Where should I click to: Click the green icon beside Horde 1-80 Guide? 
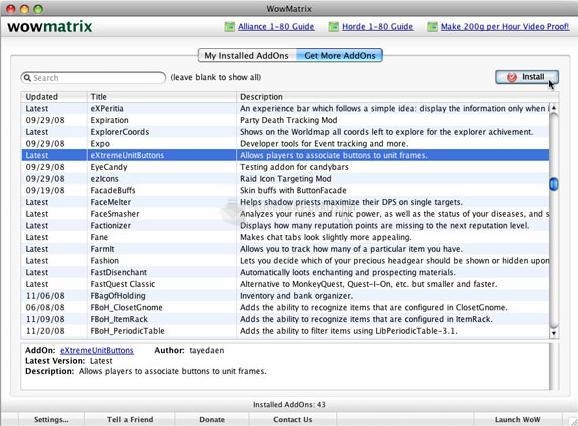click(334, 27)
